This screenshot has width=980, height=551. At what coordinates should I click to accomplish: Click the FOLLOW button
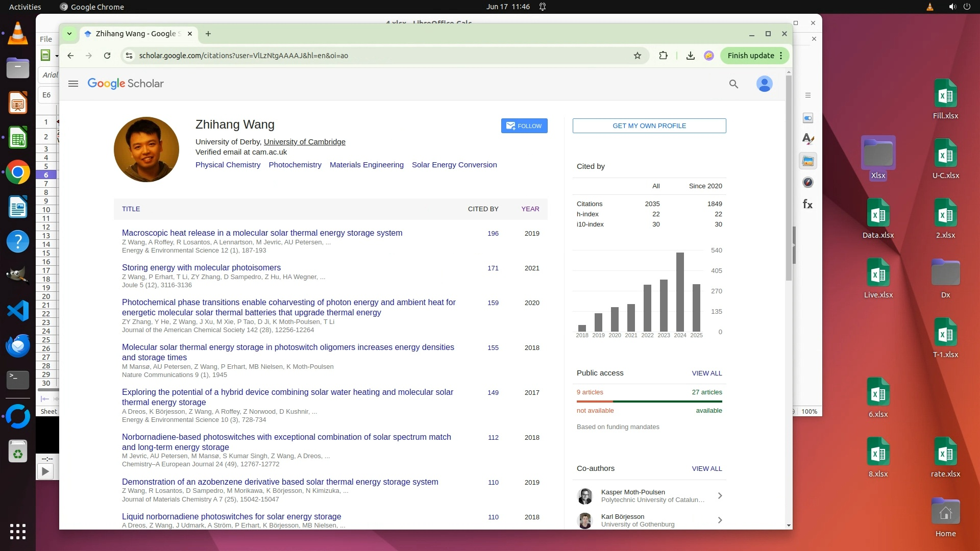[x=524, y=126]
